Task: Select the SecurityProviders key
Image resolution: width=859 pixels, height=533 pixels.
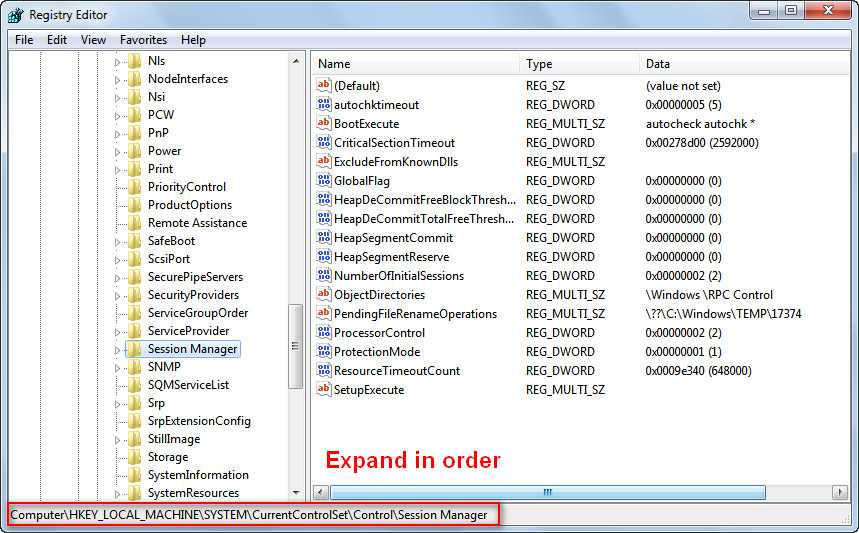Action: [193, 295]
